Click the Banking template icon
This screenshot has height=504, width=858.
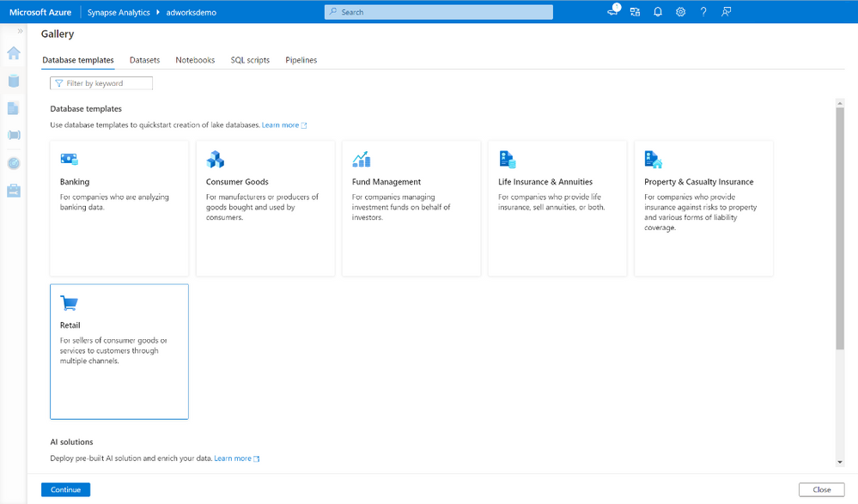[x=69, y=159]
